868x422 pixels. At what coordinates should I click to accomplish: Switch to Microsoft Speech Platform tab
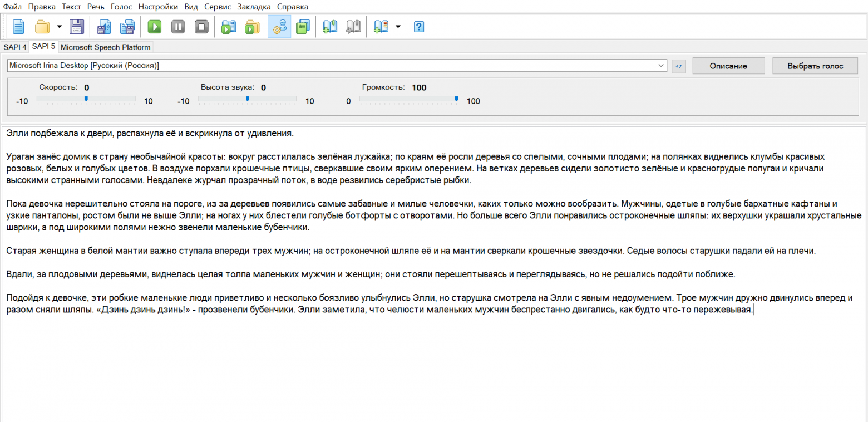tap(105, 47)
